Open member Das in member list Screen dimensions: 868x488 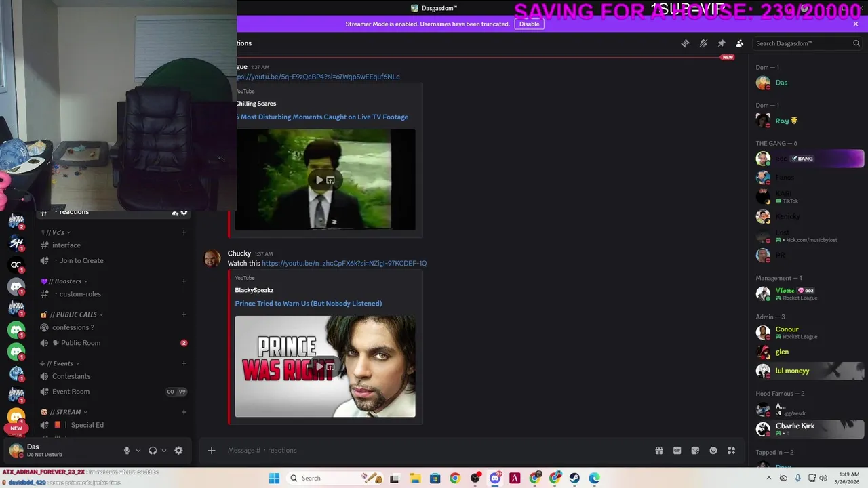pyautogui.click(x=808, y=83)
